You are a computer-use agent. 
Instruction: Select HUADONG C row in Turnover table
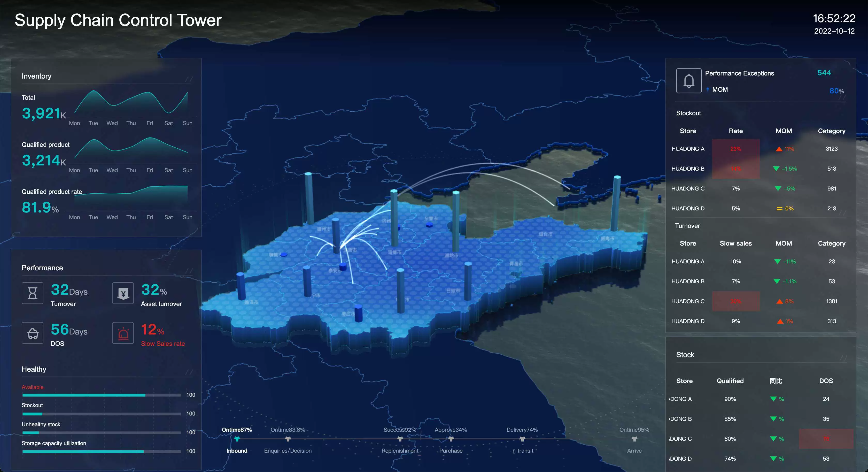coord(688,301)
